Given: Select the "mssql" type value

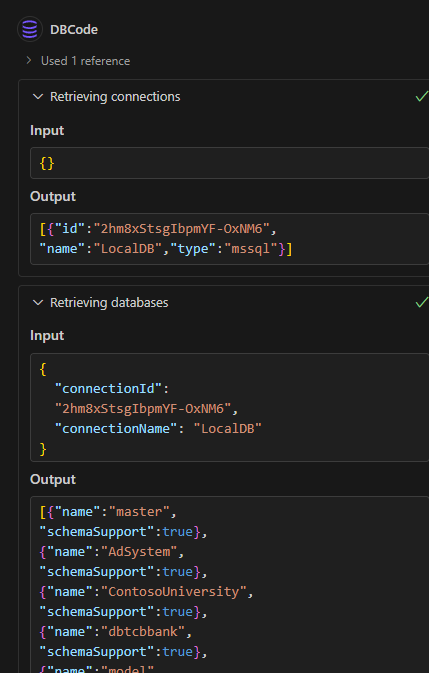Looking at the screenshot, I should (x=251, y=248).
